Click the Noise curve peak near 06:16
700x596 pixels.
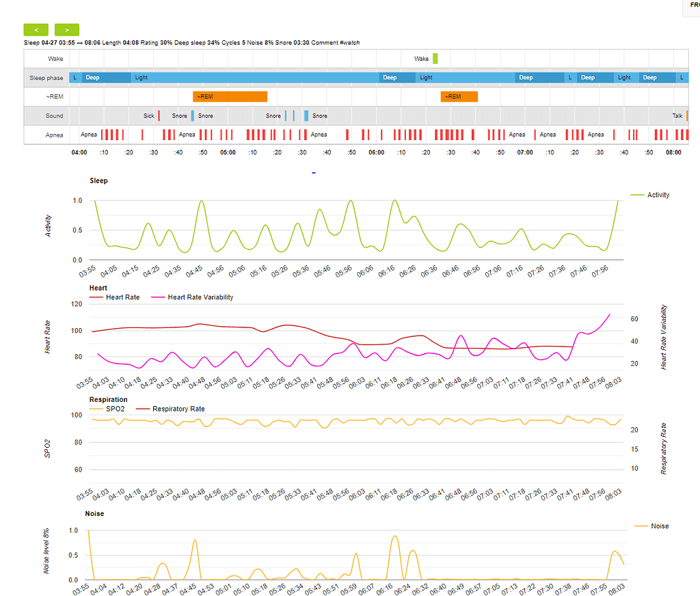click(x=394, y=536)
